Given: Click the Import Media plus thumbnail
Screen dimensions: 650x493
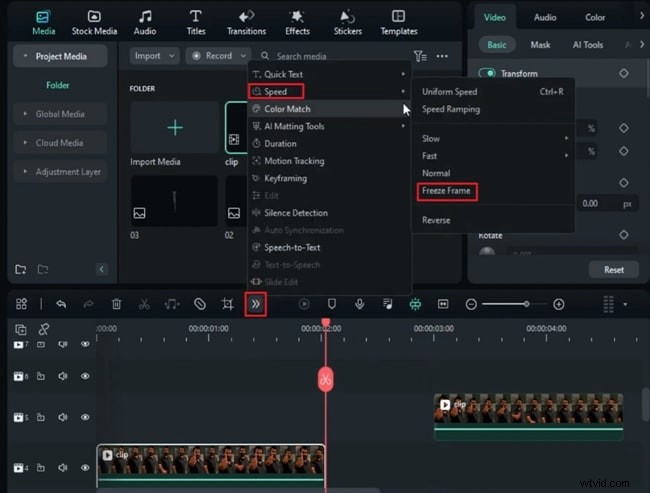Looking at the screenshot, I should (x=175, y=128).
